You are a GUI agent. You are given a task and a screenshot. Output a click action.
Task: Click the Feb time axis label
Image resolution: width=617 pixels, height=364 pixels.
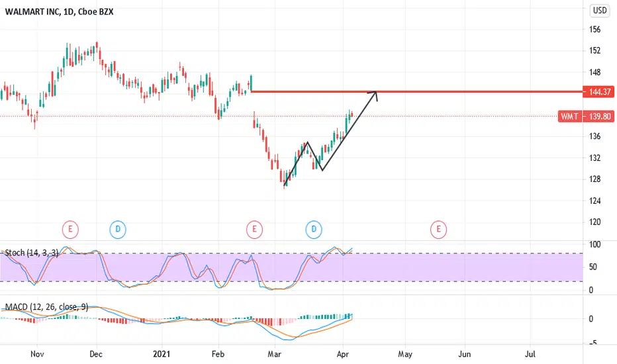218,354
